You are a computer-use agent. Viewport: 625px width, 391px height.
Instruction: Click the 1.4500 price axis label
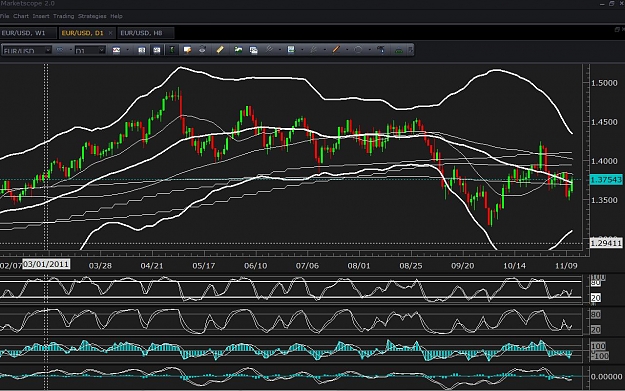pos(604,122)
